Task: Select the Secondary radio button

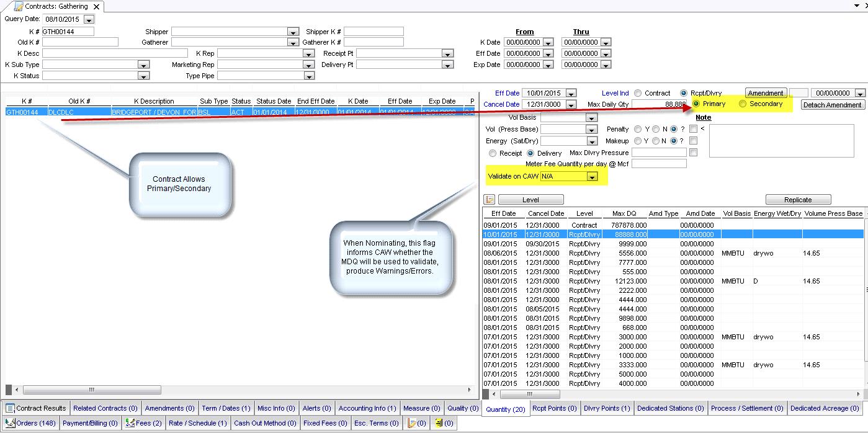Action: pos(743,104)
